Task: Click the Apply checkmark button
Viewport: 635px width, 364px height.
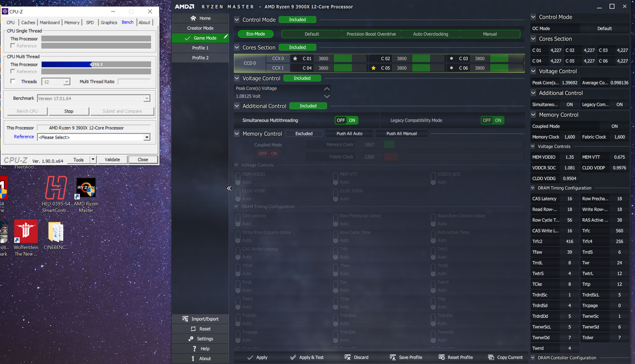Action: click(257, 357)
